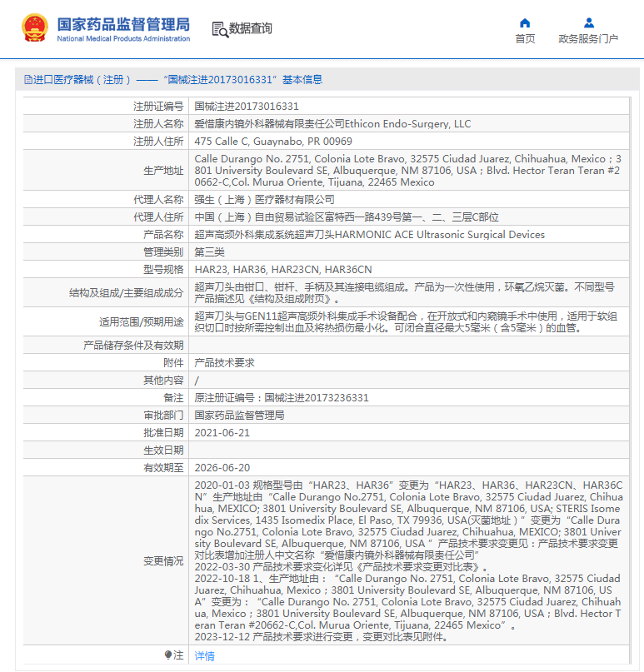
Task: Click the 第三类 management class value
Action: [210, 252]
